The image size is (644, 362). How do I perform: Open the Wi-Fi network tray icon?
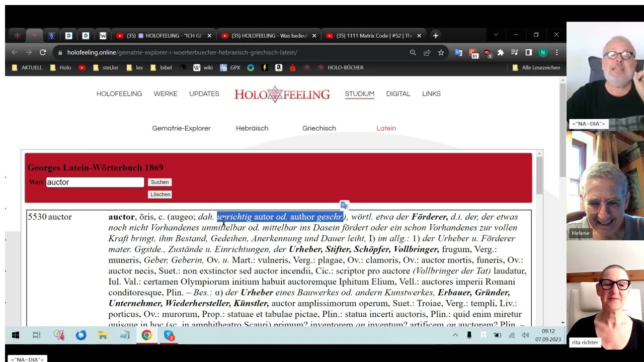pos(512,335)
